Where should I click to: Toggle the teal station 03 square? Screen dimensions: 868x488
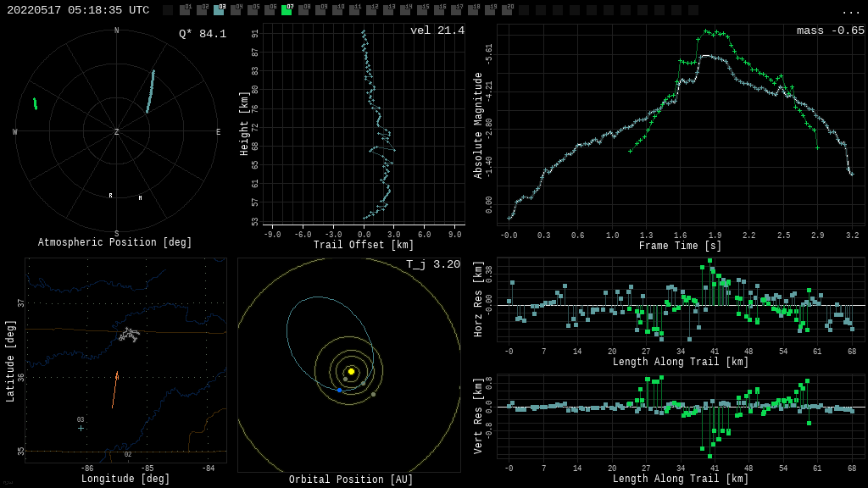220,10
